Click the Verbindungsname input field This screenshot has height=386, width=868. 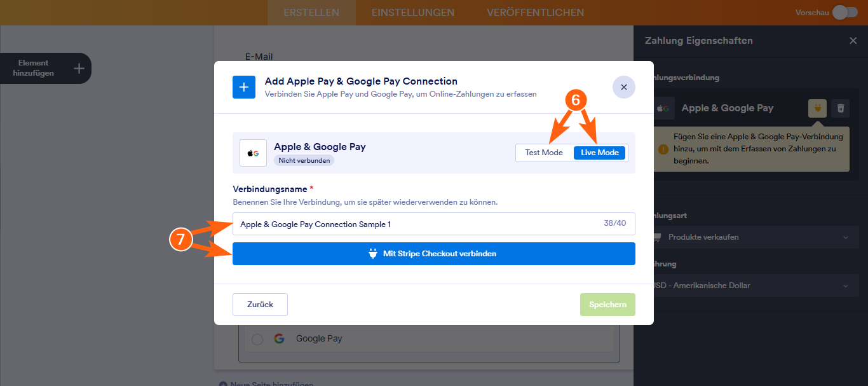tap(434, 224)
